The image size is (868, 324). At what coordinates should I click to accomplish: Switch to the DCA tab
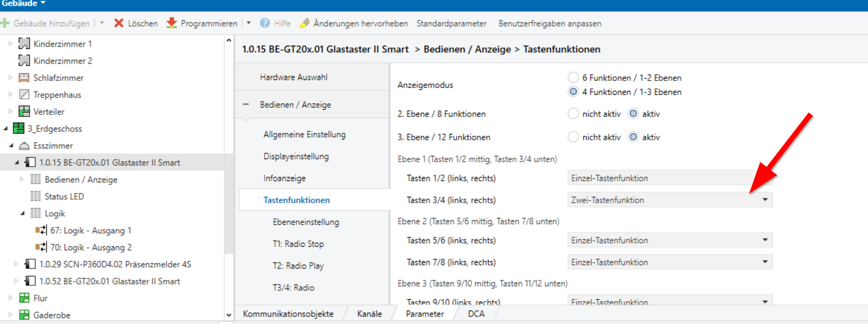[476, 314]
